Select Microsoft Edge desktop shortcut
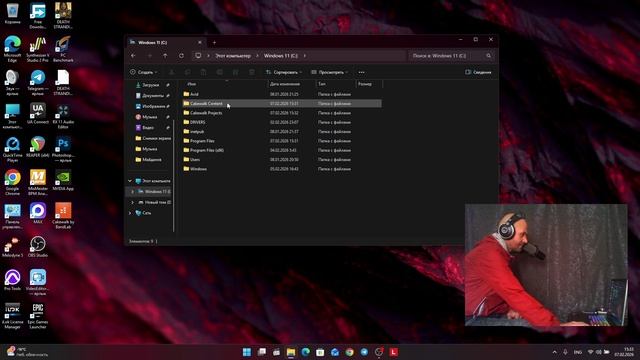Screen dimensions: 640x360 coord(13,49)
